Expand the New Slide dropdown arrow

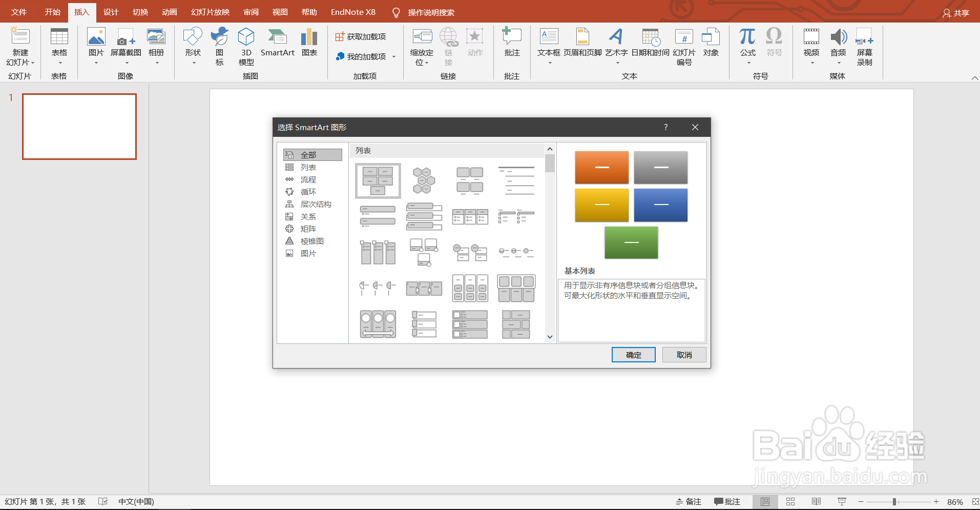click(33, 63)
